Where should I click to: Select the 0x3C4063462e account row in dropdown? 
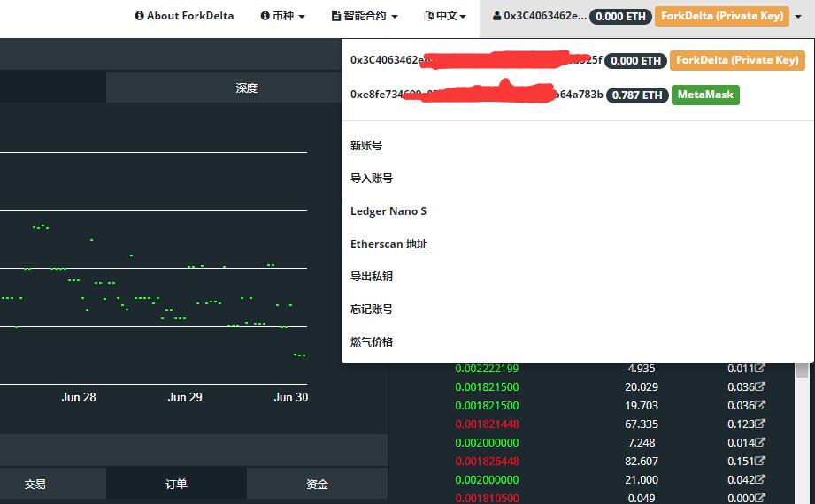pyautogui.click(x=577, y=60)
